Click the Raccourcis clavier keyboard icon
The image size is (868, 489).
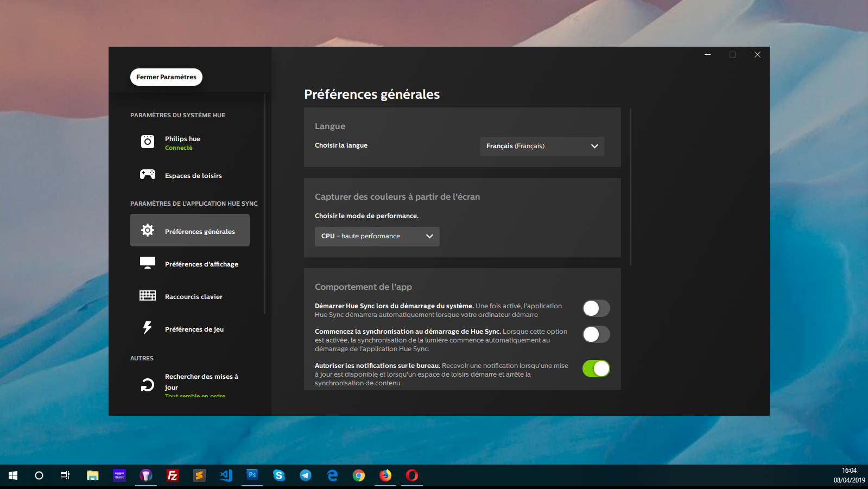pyautogui.click(x=147, y=295)
